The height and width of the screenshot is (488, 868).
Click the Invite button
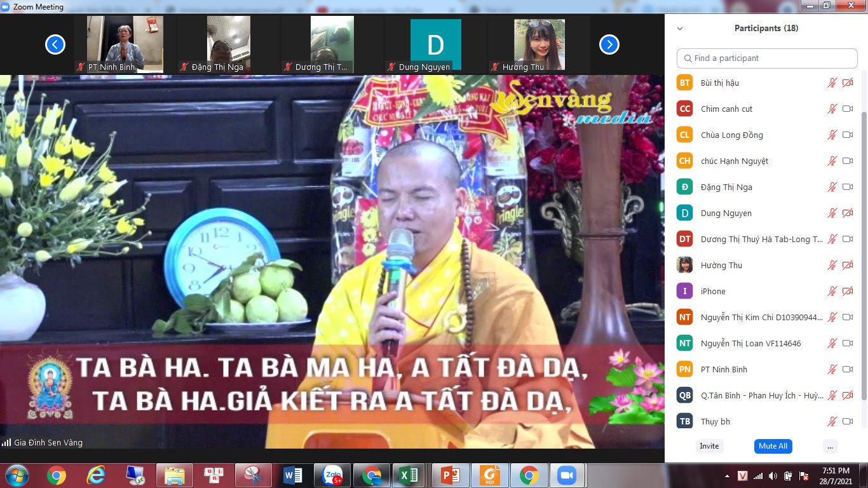click(709, 446)
